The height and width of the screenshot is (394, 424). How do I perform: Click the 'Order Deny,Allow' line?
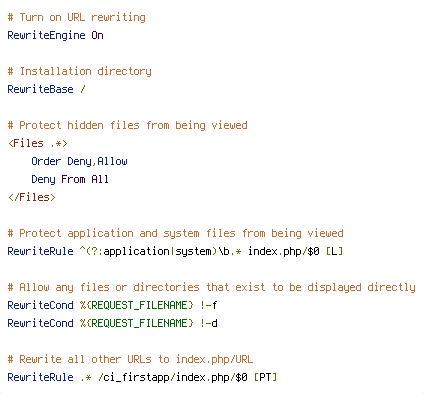79,161
